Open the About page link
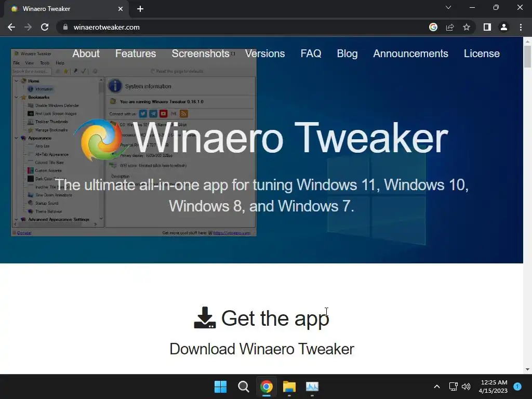532x399 pixels. (86, 54)
